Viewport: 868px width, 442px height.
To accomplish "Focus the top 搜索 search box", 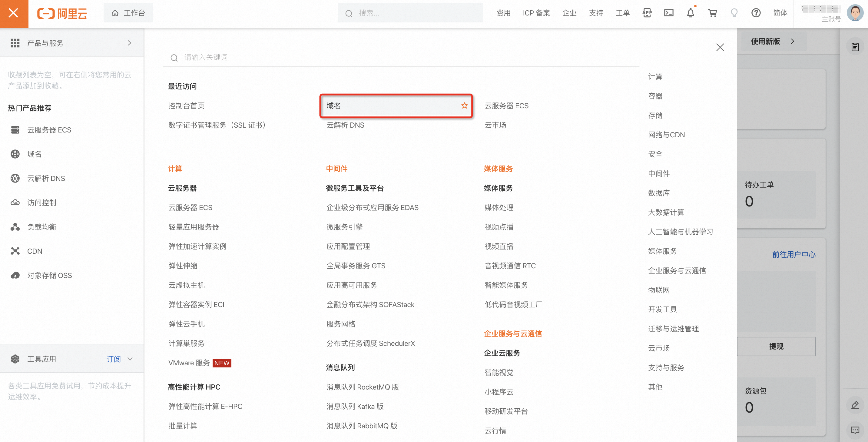I will click(x=410, y=13).
